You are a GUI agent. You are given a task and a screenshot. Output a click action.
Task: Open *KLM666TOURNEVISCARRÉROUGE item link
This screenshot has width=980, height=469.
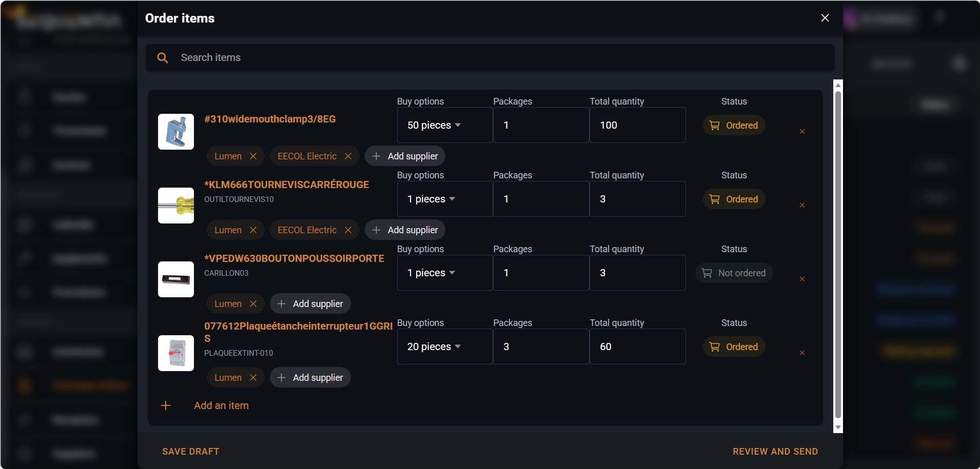click(286, 185)
